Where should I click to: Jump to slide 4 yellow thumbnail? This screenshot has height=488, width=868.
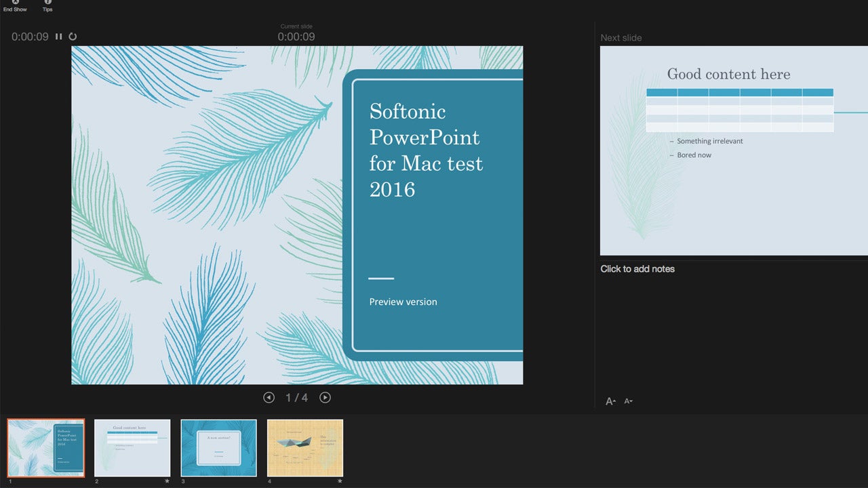point(305,448)
